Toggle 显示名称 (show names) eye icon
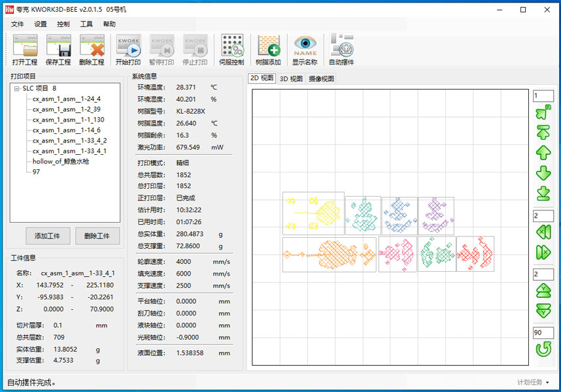 [305, 50]
